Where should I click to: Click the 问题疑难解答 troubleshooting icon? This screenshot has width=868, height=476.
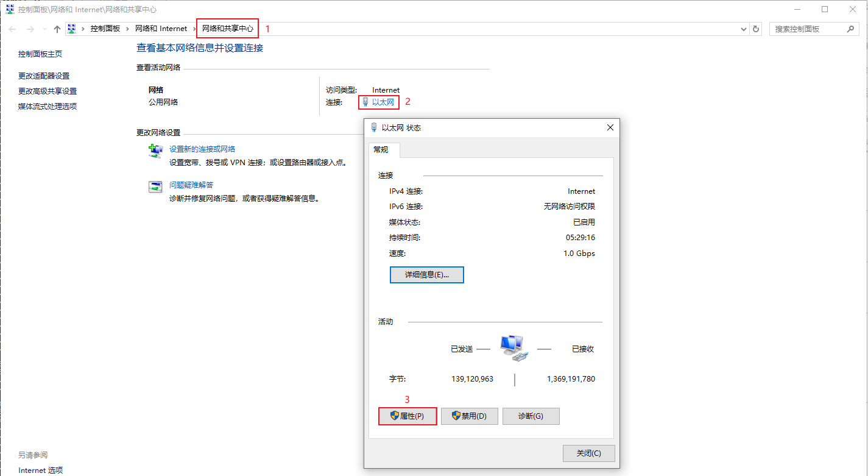tap(155, 187)
